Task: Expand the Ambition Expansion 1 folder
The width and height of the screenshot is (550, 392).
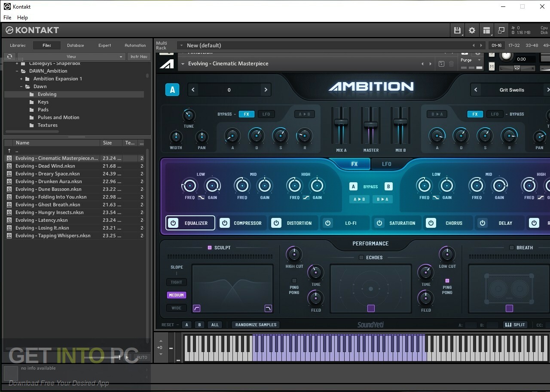Action: coord(21,79)
